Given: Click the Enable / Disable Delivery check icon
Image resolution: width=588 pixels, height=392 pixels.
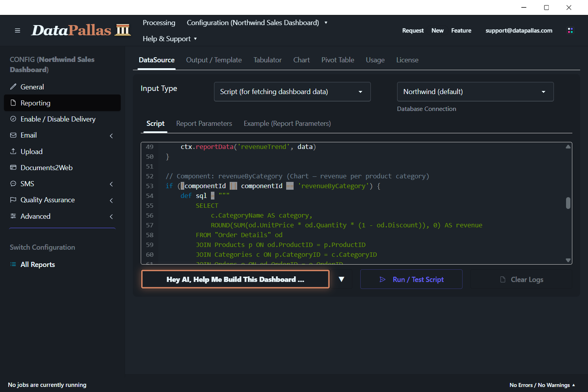Looking at the screenshot, I should (13, 119).
